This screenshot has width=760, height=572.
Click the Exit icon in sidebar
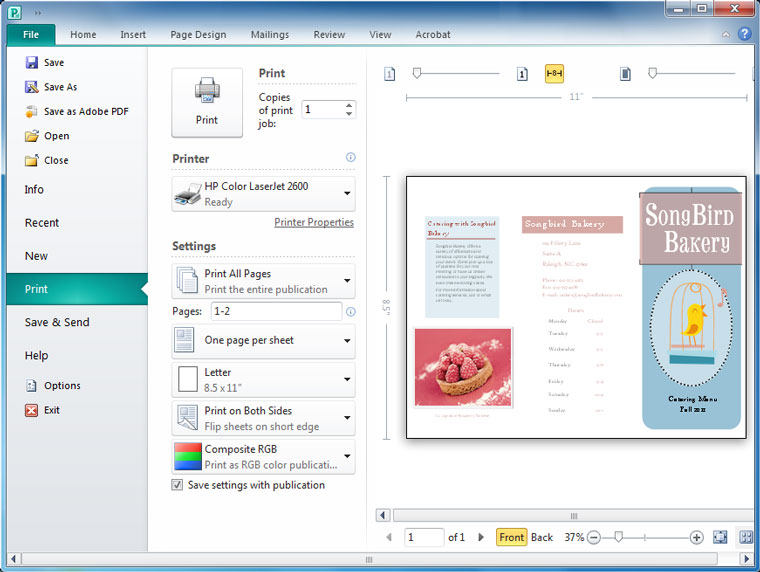[32, 410]
